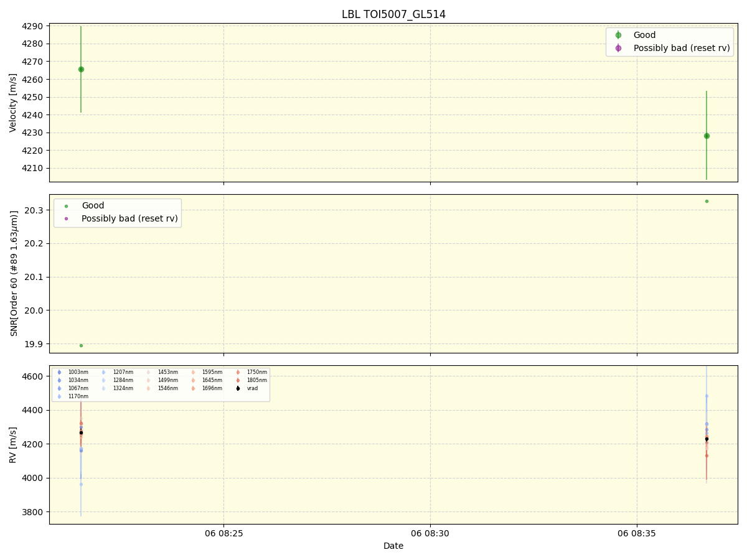This screenshot has width=747, height=560.
Task: Click the 4250 tick on the velocity axis
Action: click(x=33, y=97)
